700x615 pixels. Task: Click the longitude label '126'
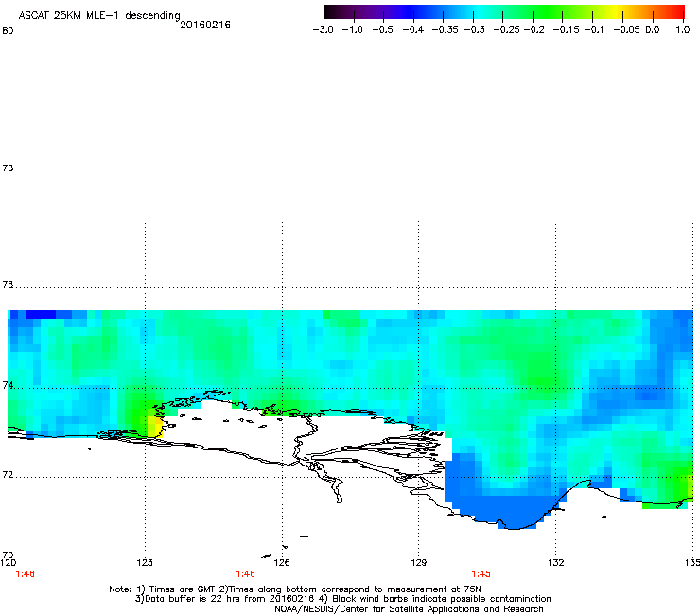pos(282,562)
